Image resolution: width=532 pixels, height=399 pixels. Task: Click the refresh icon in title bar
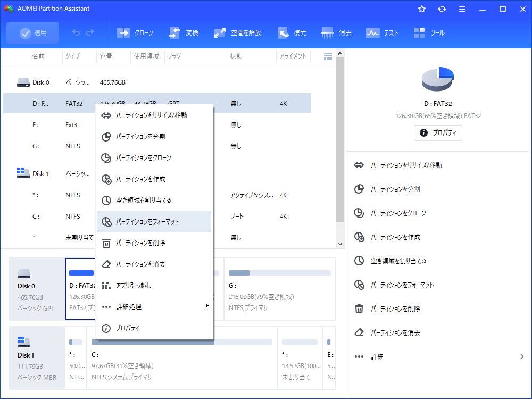[442, 9]
